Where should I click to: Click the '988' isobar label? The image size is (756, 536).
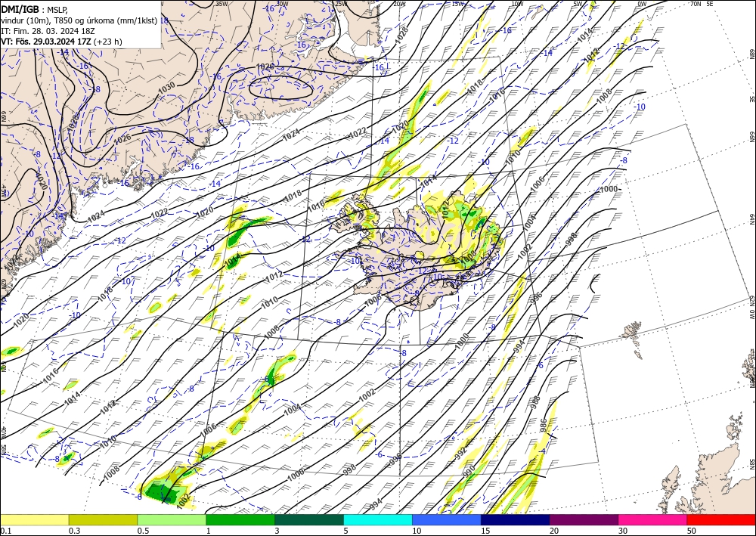pos(536,402)
